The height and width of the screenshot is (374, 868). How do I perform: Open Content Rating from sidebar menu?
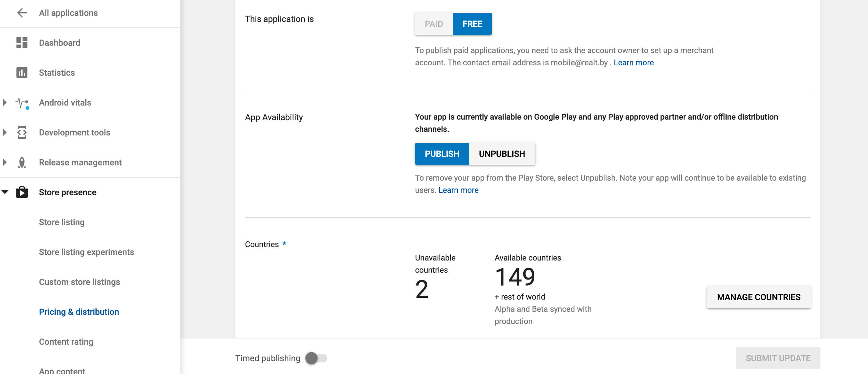[x=66, y=341]
